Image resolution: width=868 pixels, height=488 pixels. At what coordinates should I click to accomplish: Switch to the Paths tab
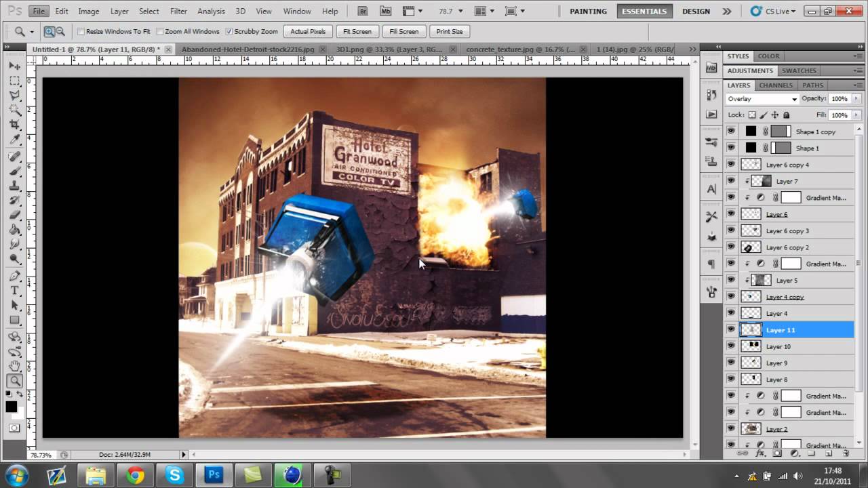click(812, 85)
